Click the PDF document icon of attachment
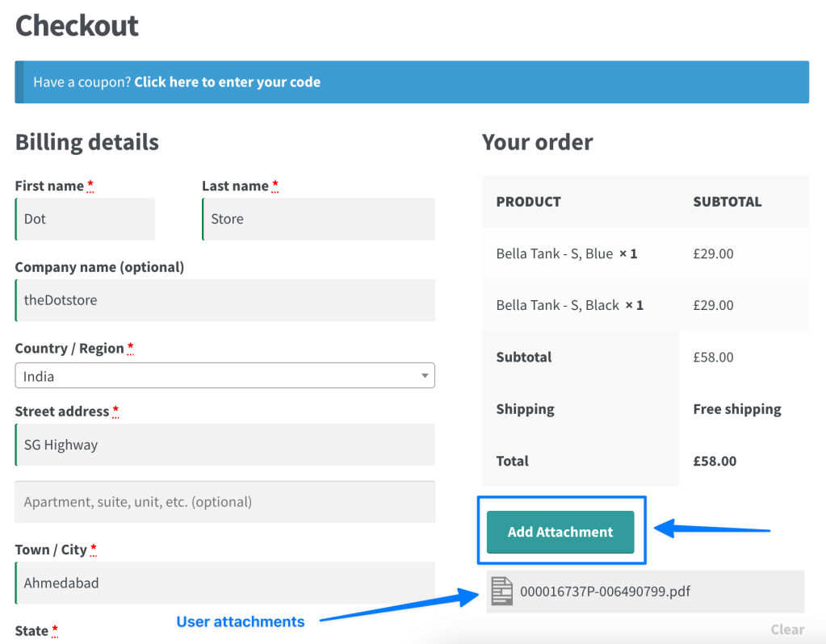 502,592
